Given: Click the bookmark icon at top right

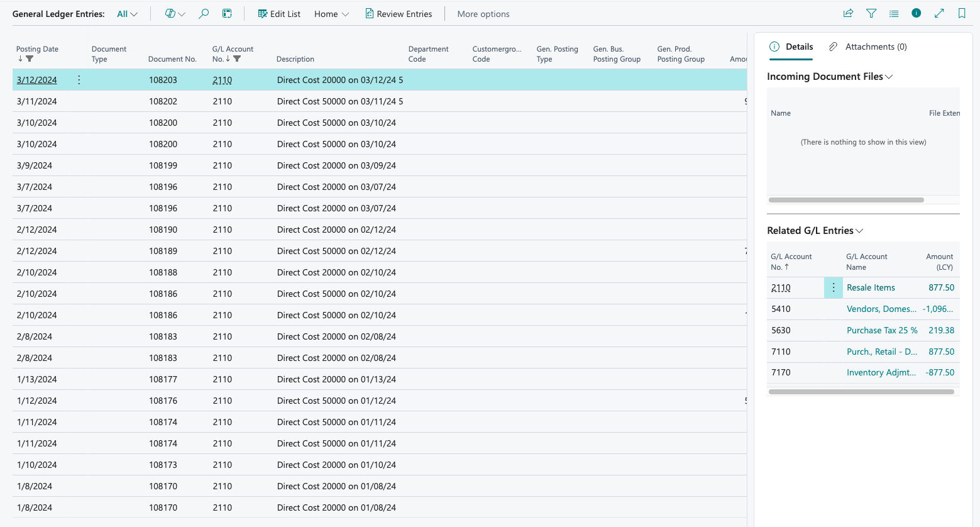Looking at the screenshot, I should [x=962, y=13].
